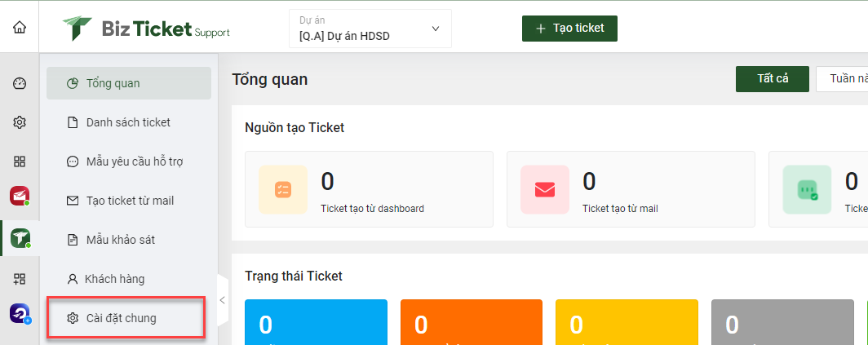
Task: Open Danh sách ticket in sidebar
Action: (x=129, y=122)
